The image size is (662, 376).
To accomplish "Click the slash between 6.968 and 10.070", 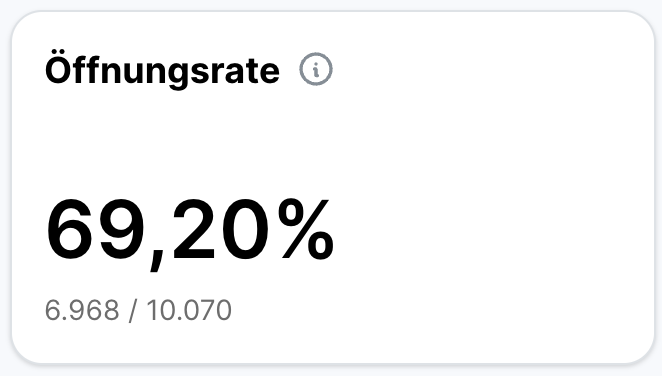I will [133, 311].
